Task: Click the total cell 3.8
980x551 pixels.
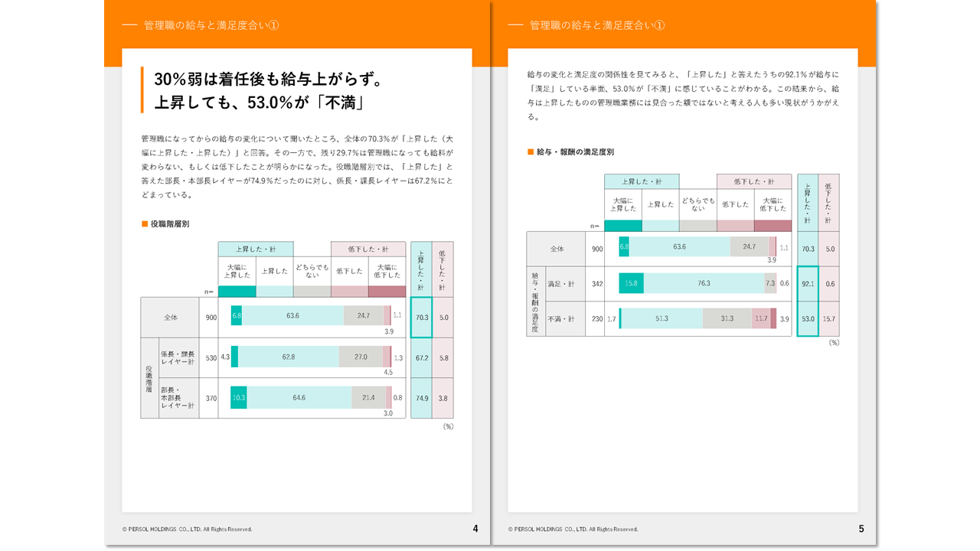Action: click(443, 398)
